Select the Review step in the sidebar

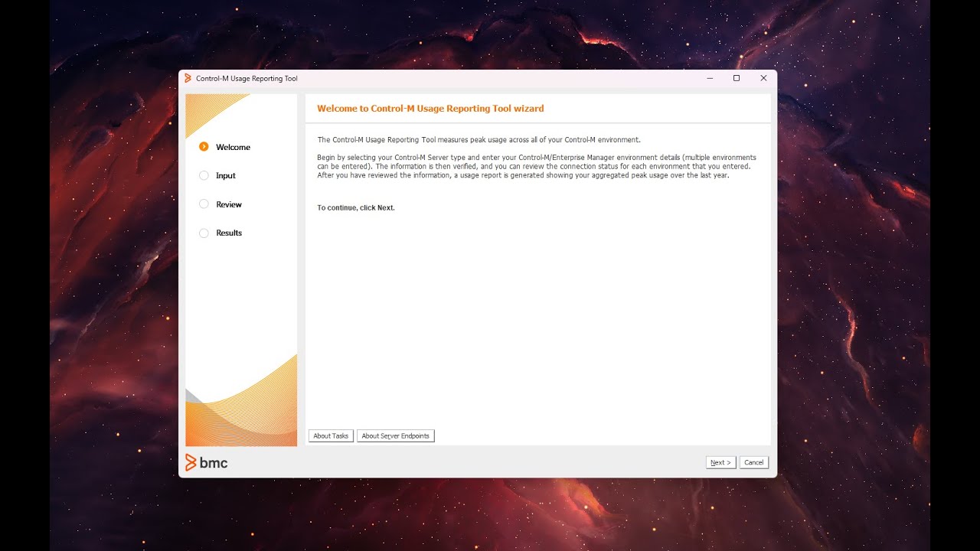click(229, 204)
